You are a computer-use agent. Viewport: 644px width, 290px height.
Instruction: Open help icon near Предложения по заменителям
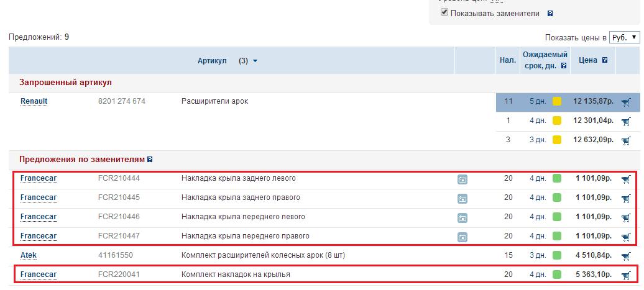tap(150, 159)
